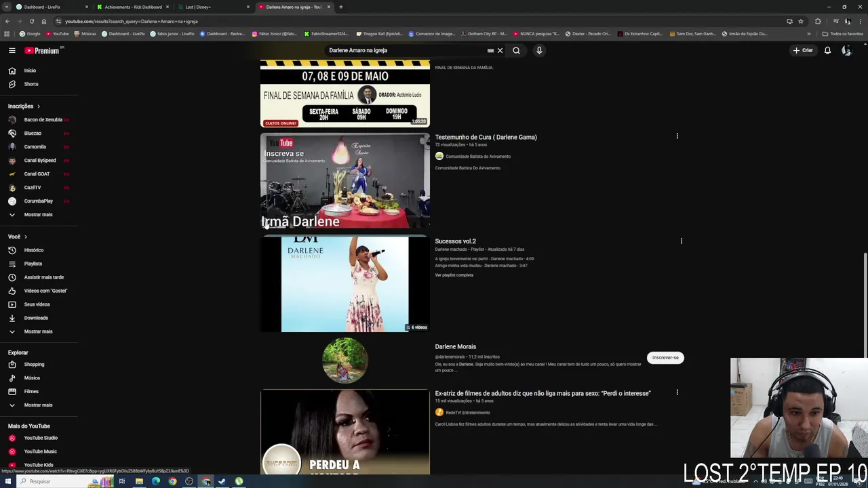Open the YouTube hamburger guide menu
The height and width of the screenshot is (488, 868).
pos(12,50)
